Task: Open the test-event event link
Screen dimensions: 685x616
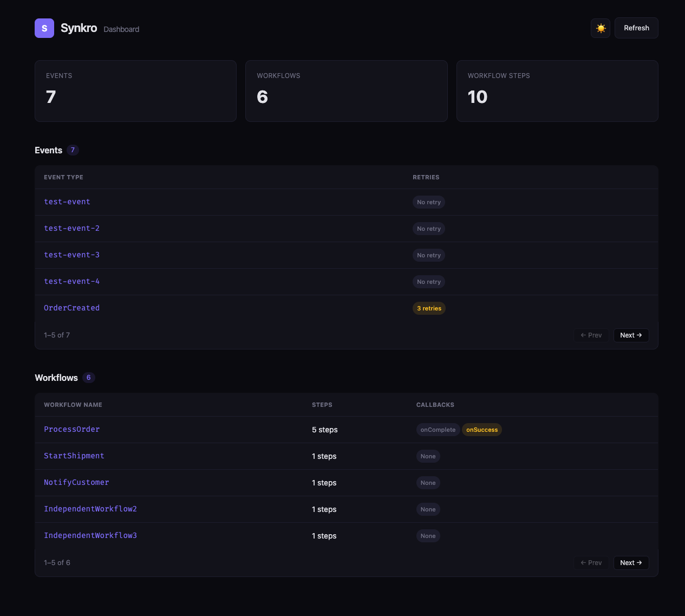Action: coord(67,202)
